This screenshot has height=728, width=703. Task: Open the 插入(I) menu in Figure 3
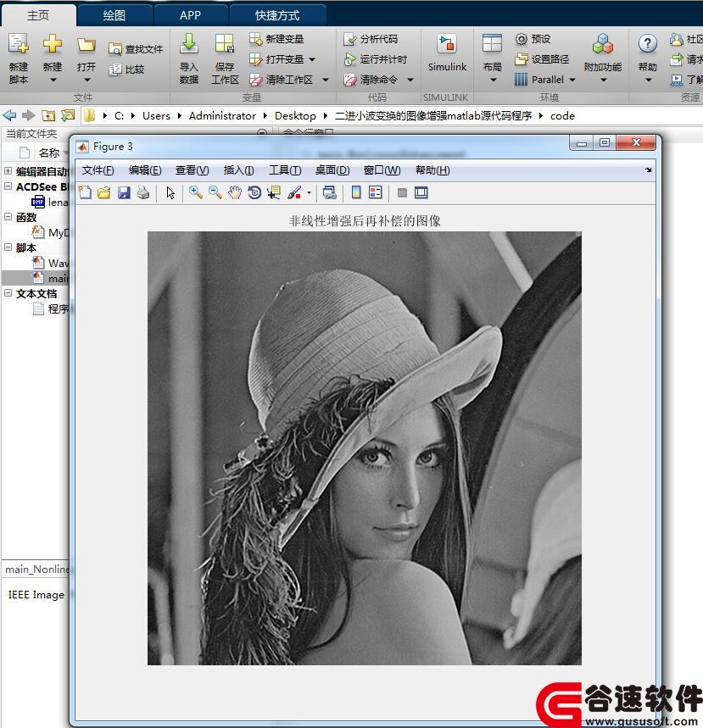(x=238, y=170)
